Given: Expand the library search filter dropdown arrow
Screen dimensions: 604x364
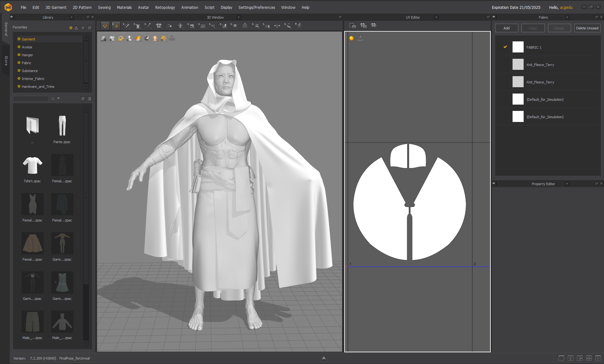Looking at the screenshot, I should pyautogui.click(x=59, y=99).
